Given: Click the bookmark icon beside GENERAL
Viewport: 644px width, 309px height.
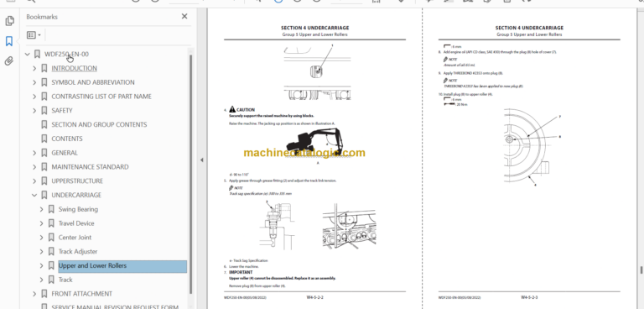Looking at the screenshot, I should click(44, 153).
